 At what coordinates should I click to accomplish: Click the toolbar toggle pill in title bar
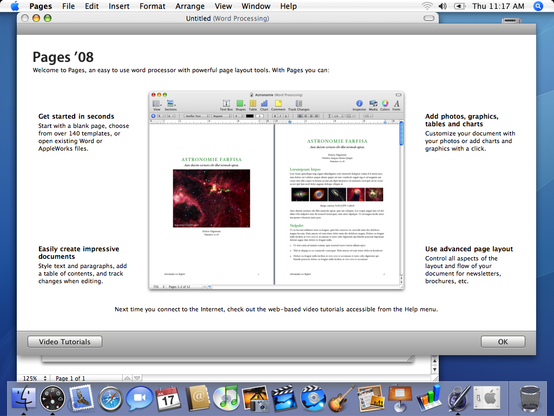click(x=429, y=18)
